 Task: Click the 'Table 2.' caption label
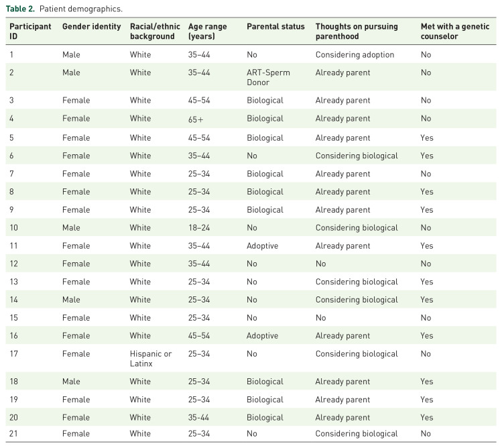click(x=21, y=9)
